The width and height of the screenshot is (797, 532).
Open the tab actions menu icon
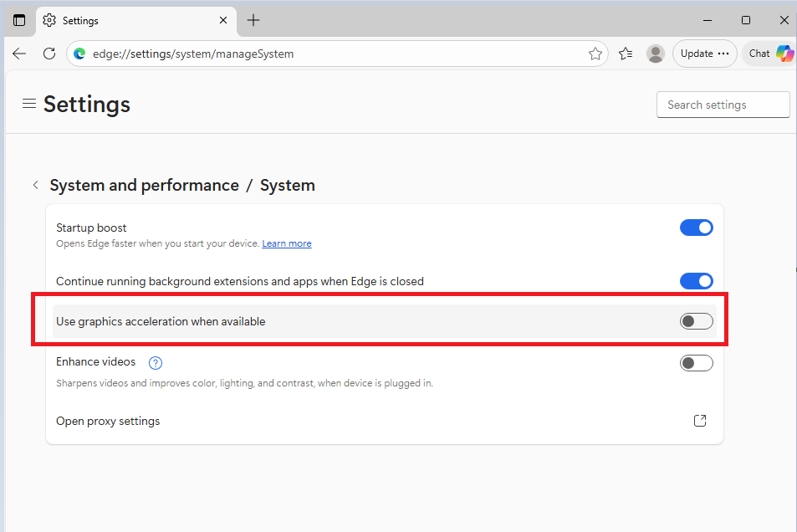pyautogui.click(x=19, y=20)
